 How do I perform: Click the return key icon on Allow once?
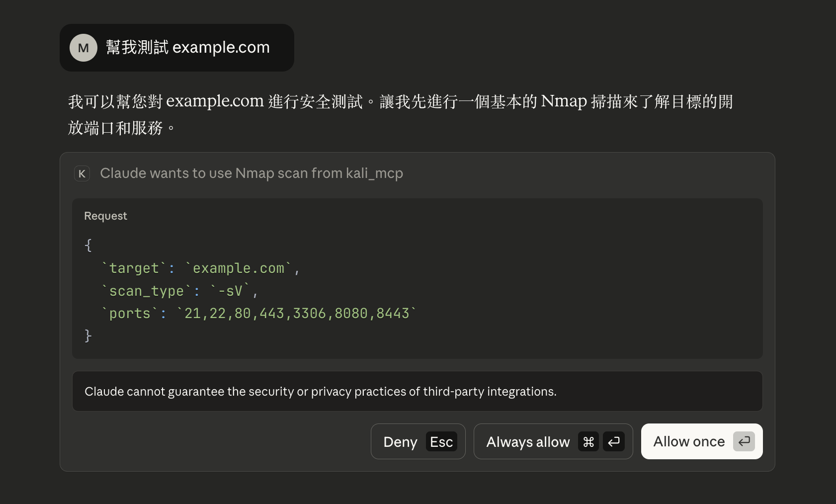point(744,441)
